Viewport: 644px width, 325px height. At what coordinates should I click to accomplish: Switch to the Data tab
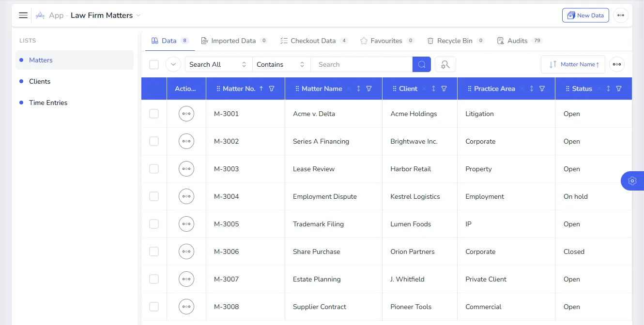point(170,41)
